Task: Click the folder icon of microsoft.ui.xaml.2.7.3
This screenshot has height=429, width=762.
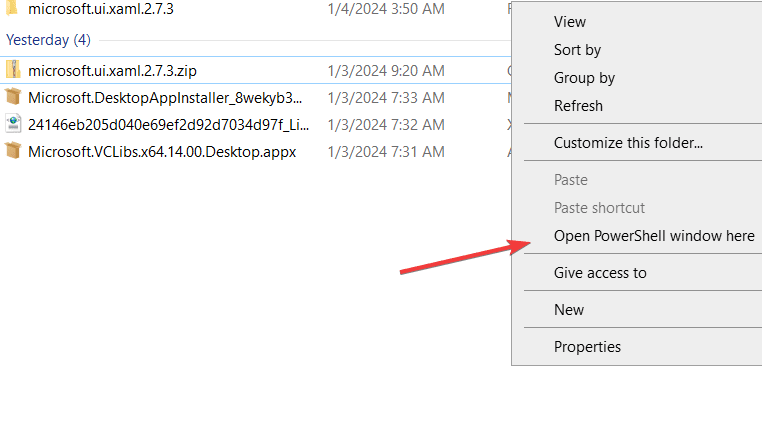Action: 12,9
